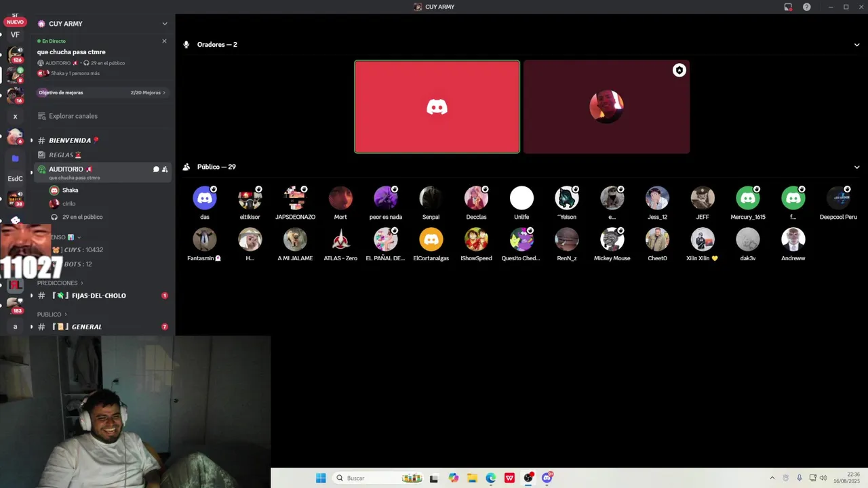Screen dimensions: 868x488
Task: Click '29 en el público' listener row
Action: (x=82, y=217)
